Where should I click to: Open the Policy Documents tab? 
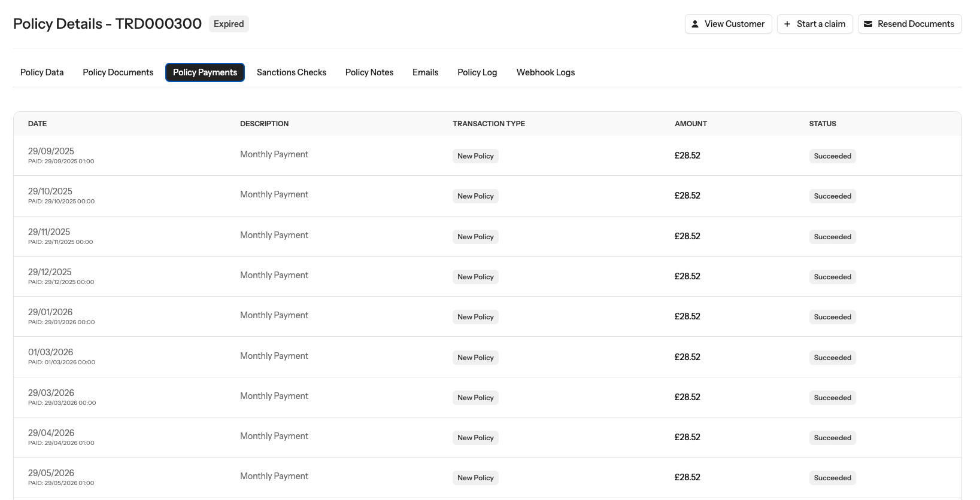click(x=118, y=72)
